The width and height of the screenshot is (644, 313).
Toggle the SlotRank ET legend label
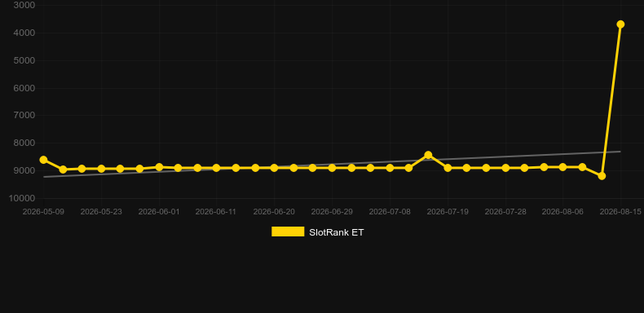point(336,232)
